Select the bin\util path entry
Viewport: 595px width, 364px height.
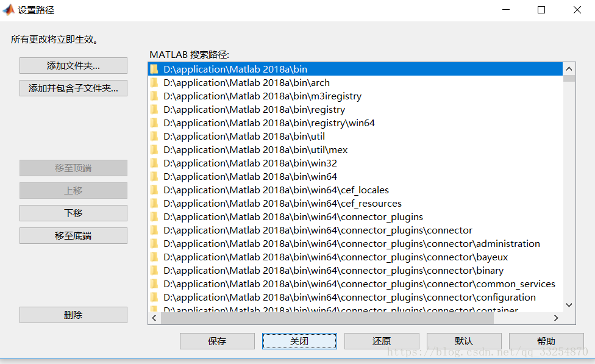355,136
